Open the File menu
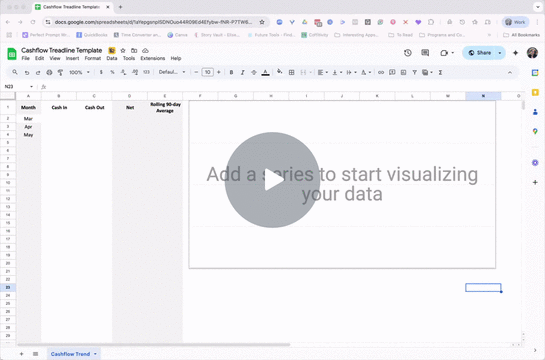545x360 pixels. click(25, 58)
